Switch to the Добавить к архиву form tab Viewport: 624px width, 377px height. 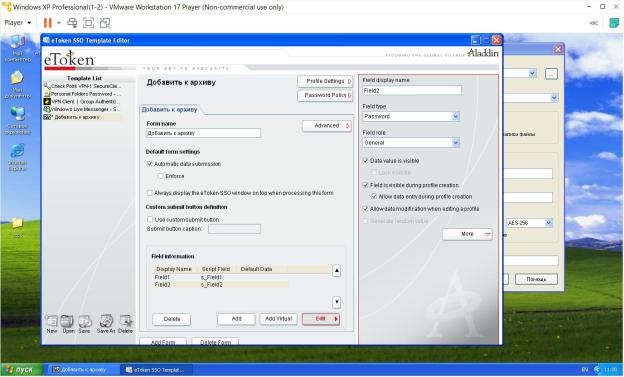pos(170,109)
